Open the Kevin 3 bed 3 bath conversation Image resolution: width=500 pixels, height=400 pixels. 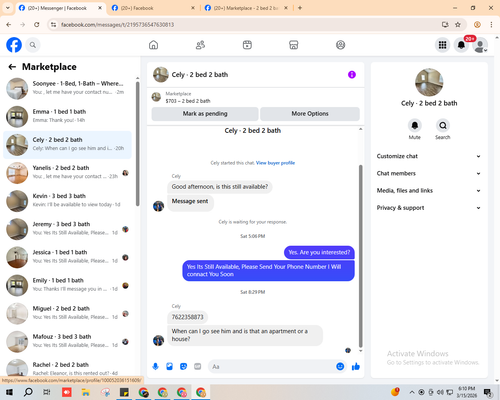coord(67,201)
